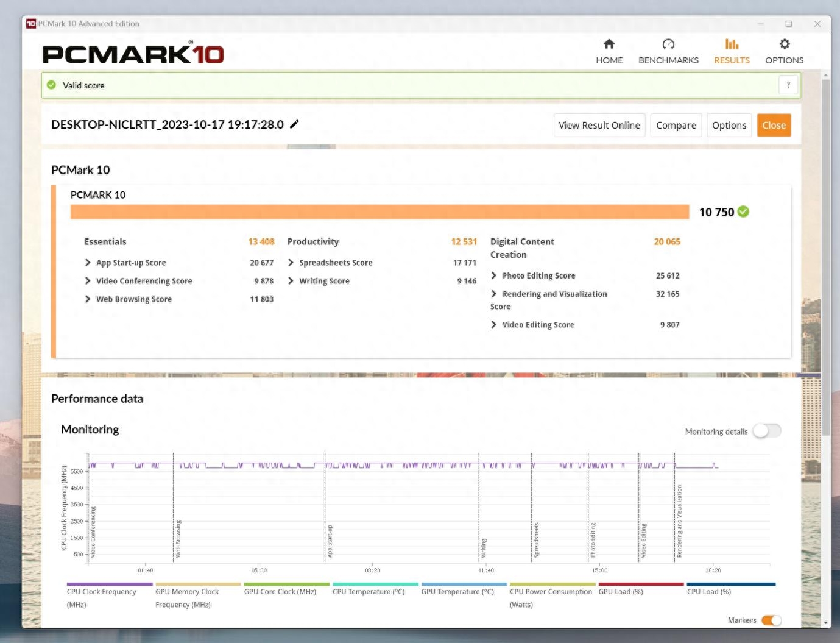Expand Spreadsheets Score row
The image size is (840, 643).
291,263
